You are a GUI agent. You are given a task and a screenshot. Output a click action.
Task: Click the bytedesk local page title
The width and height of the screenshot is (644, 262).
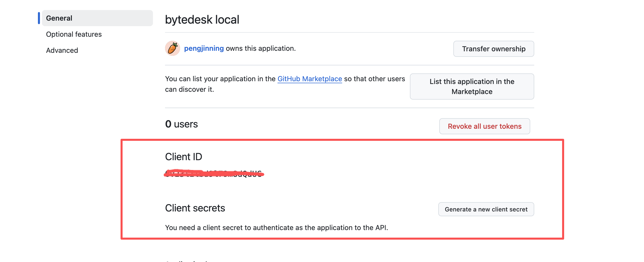click(202, 20)
